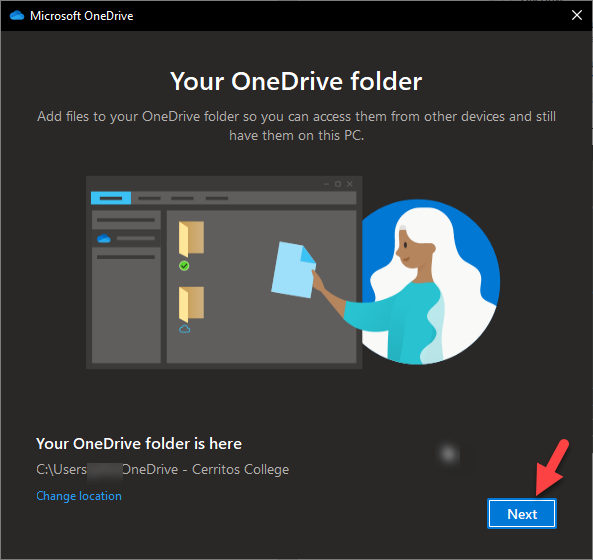Click the cloud-only status icon under second folder
This screenshot has height=560, width=593.
(185, 329)
